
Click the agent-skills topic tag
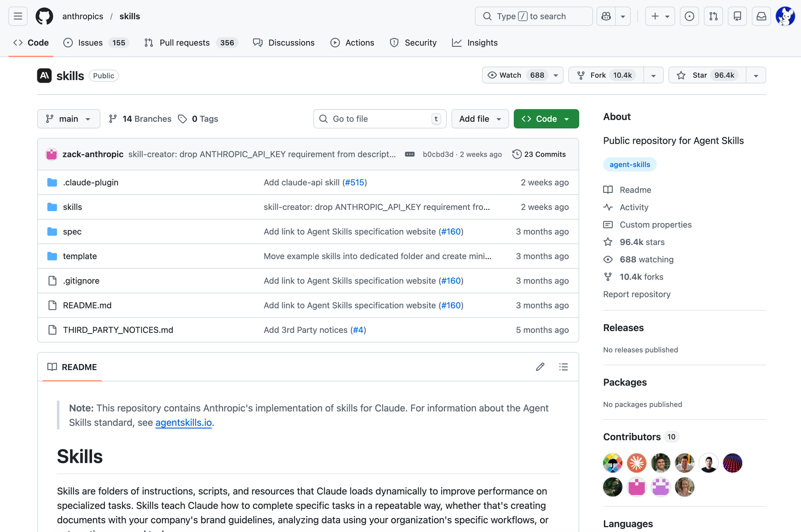tap(630, 165)
